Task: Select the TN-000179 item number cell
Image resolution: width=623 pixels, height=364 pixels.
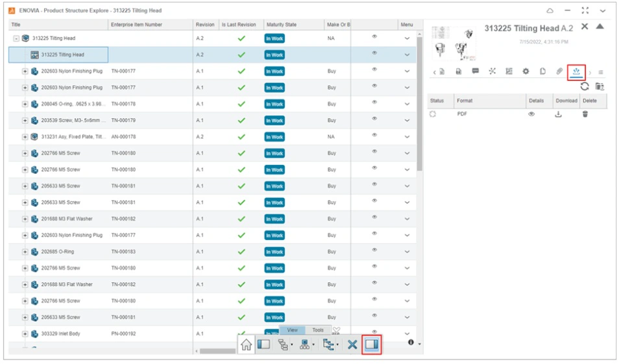Action: point(150,121)
